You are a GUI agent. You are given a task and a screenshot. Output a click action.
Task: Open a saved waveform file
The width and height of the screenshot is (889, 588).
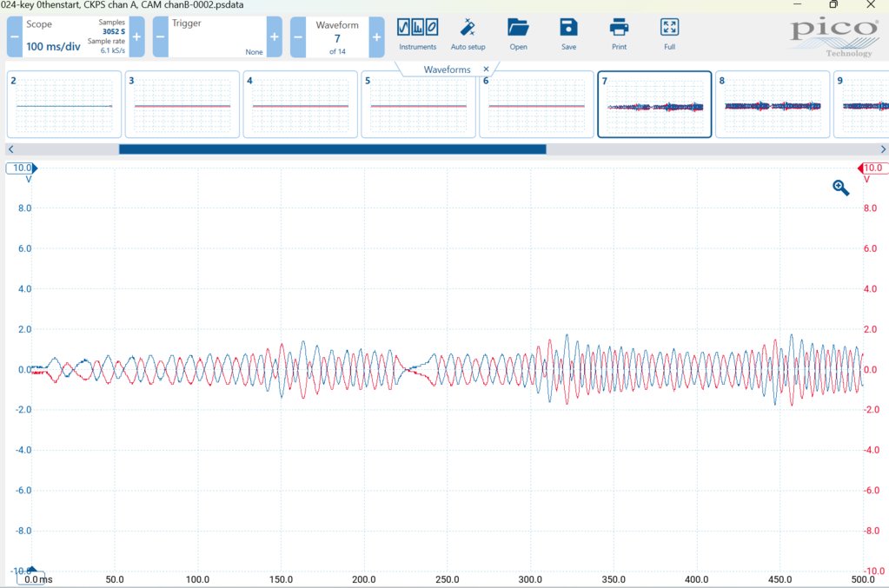pyautogui.click(x=518, y=35)
